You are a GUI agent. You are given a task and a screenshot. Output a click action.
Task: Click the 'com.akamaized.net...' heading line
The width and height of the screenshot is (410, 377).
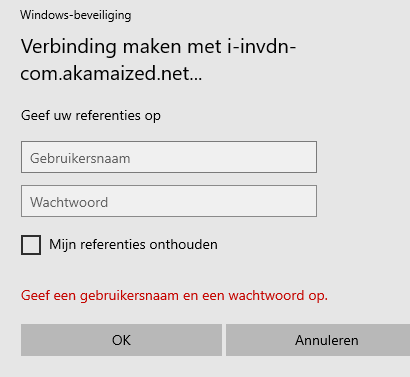click(111, 73)
